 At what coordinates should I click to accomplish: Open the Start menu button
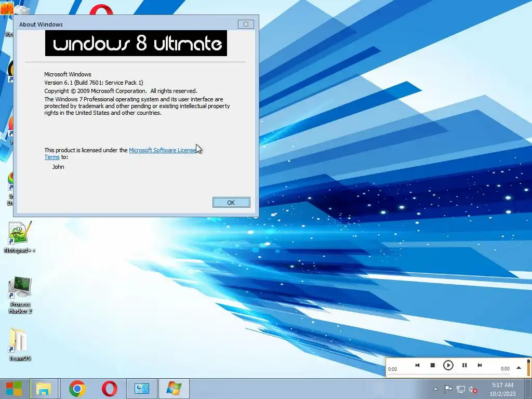pos(14,389)
